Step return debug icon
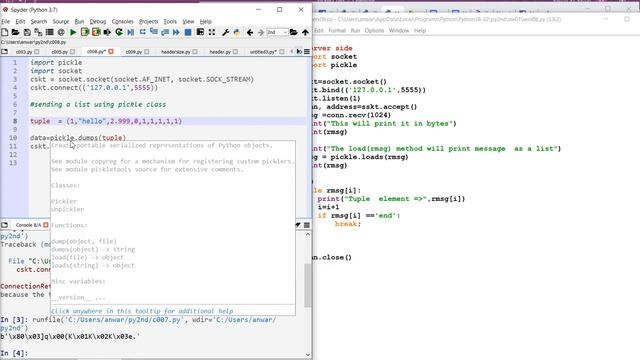The image size is (640, 360). (165, 32)
